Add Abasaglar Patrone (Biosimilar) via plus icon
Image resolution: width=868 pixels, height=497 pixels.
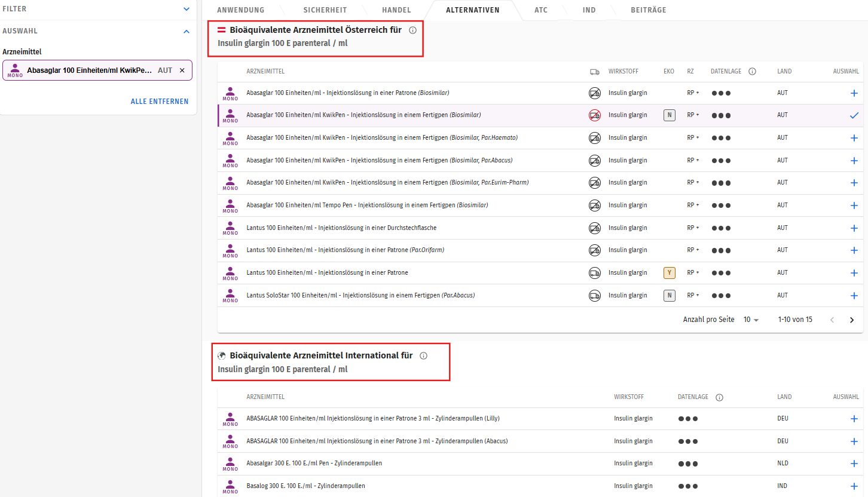tap(854, 93)
